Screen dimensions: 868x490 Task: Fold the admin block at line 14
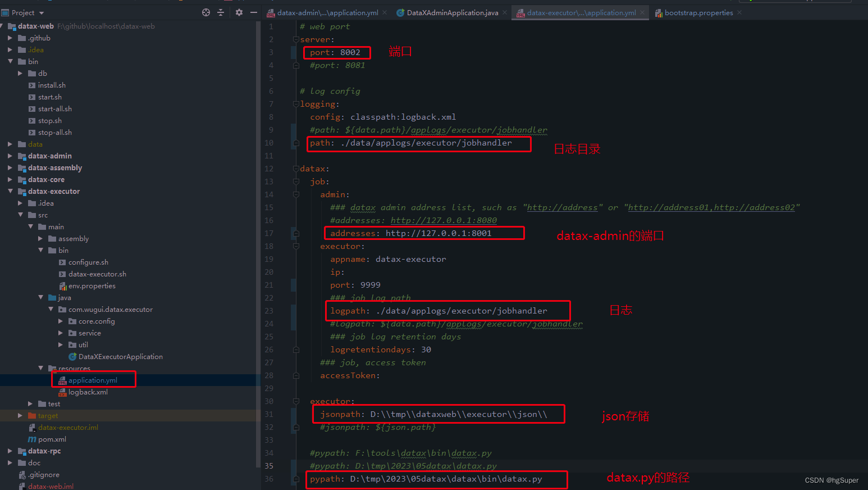pyautogui.click(x=296, y=194)
